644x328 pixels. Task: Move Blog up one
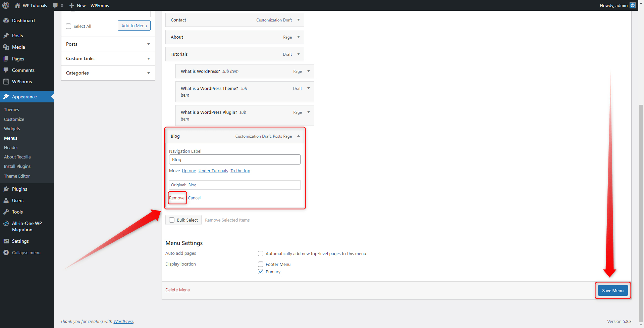pos(189,171)
